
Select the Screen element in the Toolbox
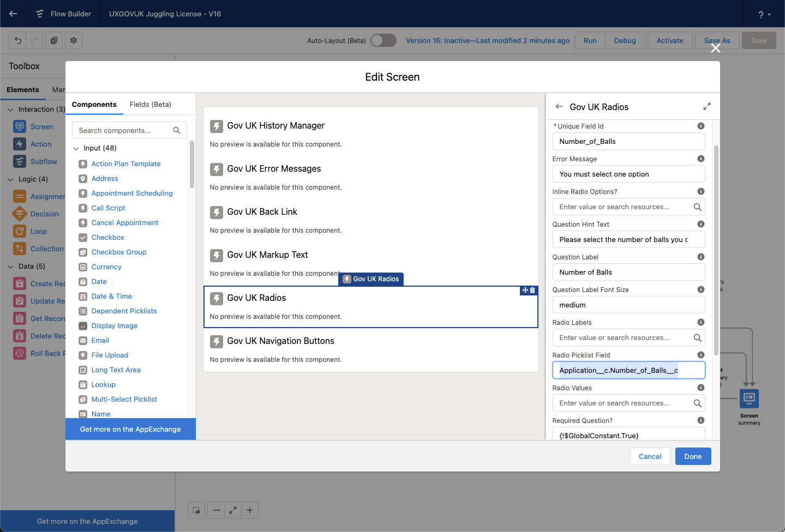(41, 126)
